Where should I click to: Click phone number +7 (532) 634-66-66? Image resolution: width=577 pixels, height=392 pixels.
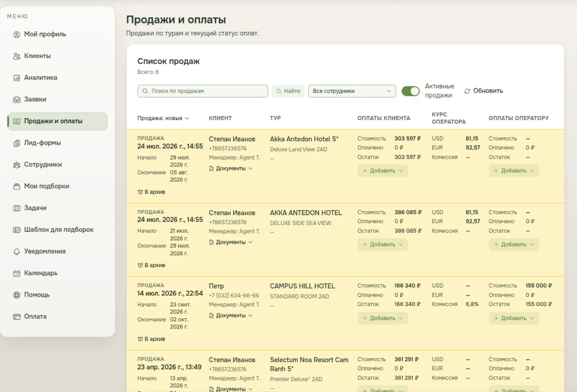[234, 296]
